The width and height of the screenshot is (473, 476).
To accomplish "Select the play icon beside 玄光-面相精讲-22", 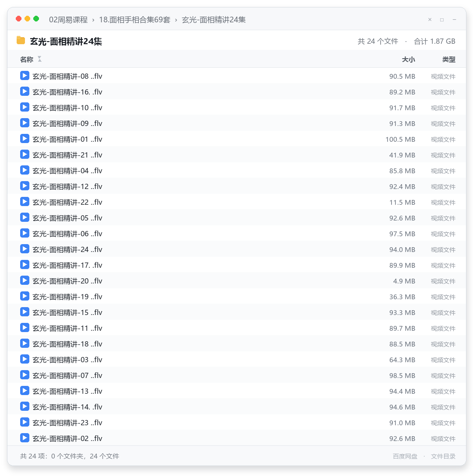I will pos(25,202).
